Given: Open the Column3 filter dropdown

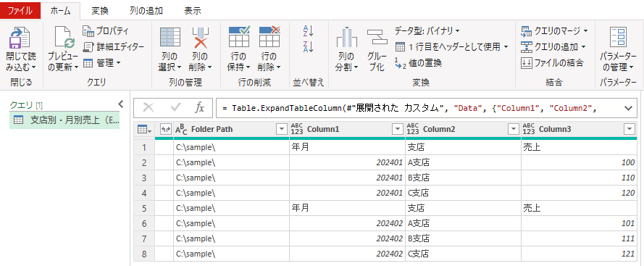Looking at the screenshot, I should pos(630,130).
